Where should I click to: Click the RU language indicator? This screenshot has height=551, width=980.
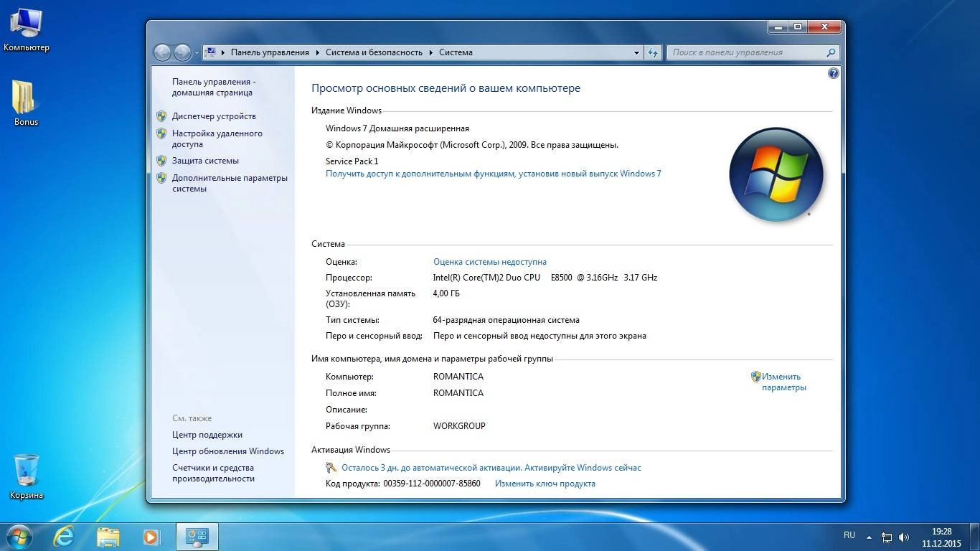pos(849,535)
